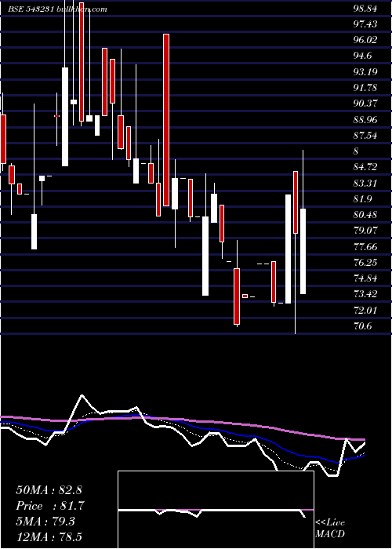
Task: Pick the 77.66 price level
Action: 365,247
